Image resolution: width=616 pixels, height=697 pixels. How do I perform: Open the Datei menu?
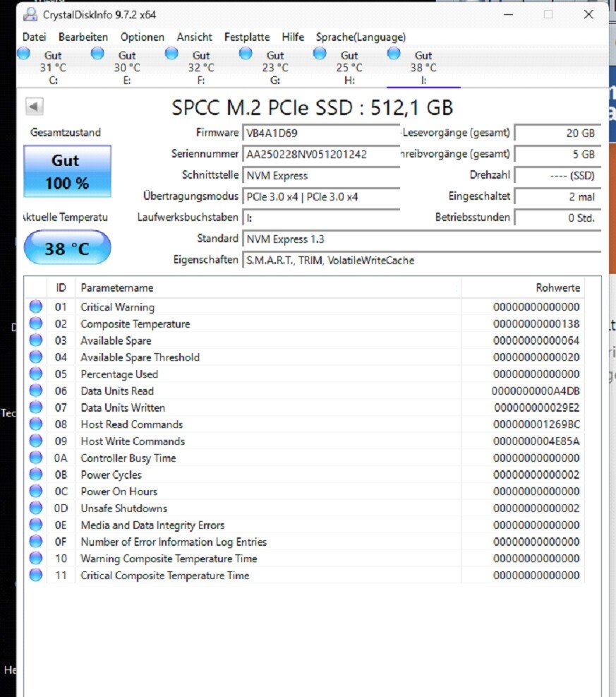[34, 37]
